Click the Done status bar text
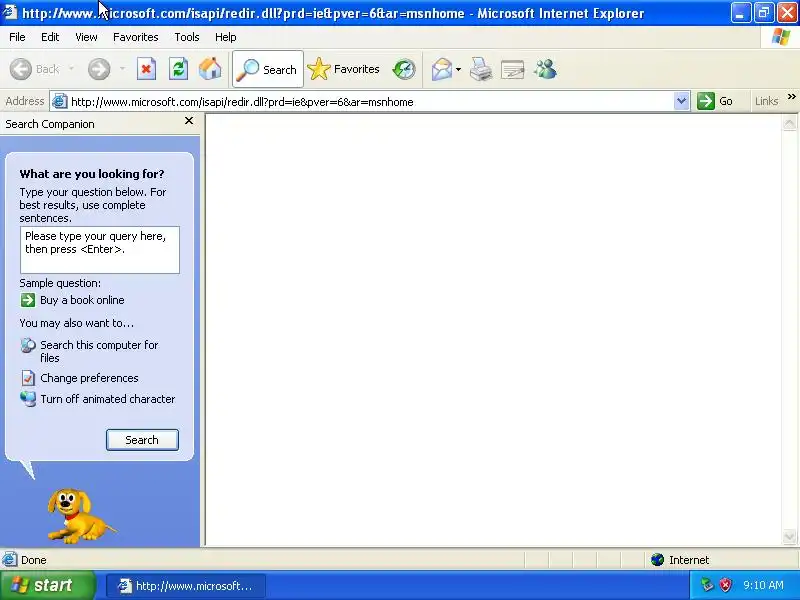Image resolution: width=800 pixels, height=600 pixels. (34, 560)
